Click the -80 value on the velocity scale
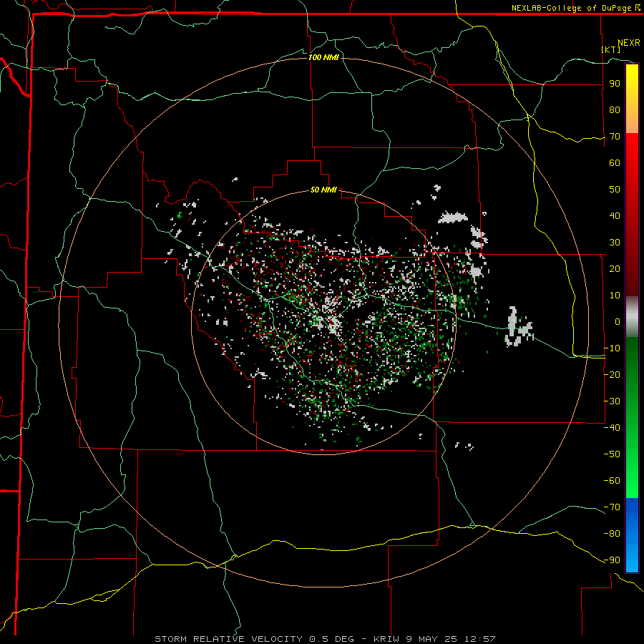This screenshot has height=644, width=644. [612, 534]
